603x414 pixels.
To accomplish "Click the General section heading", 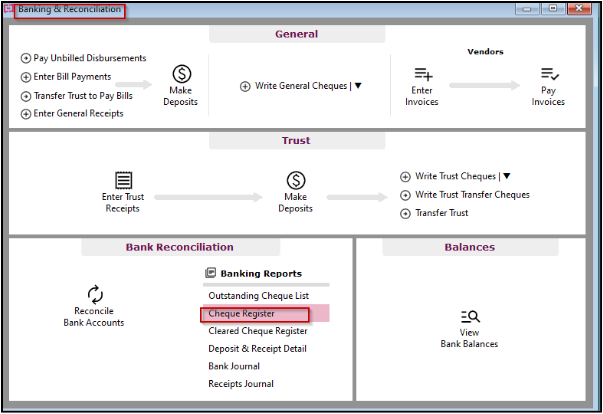I will (297, 34).
